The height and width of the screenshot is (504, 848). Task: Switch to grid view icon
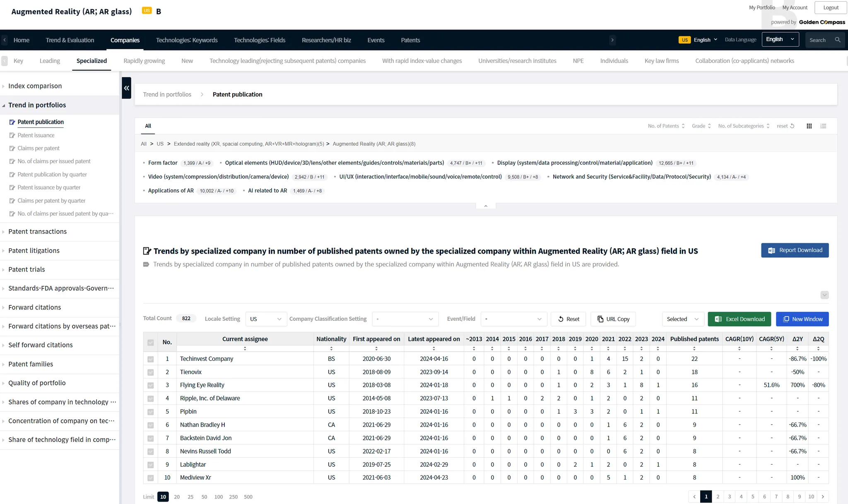809,126
